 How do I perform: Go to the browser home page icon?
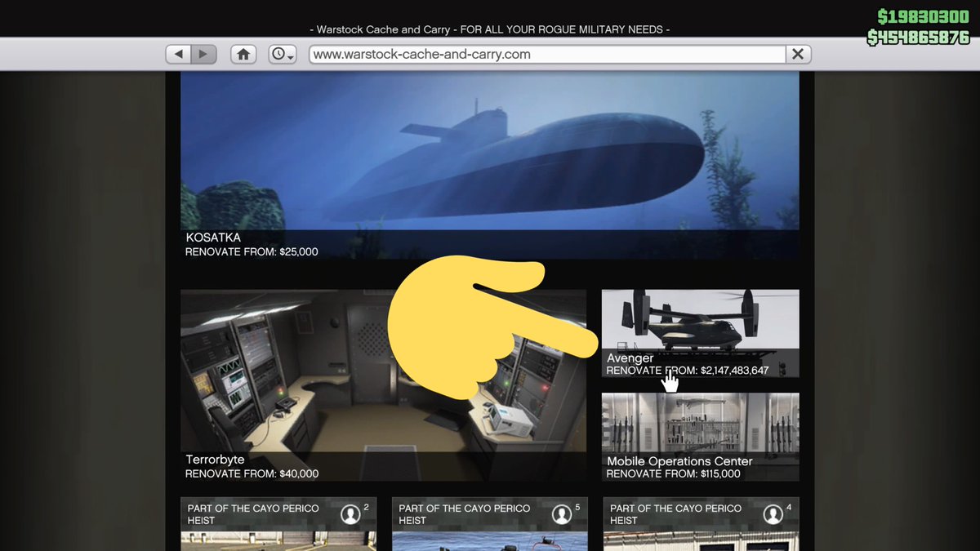[x=243, y=54]
